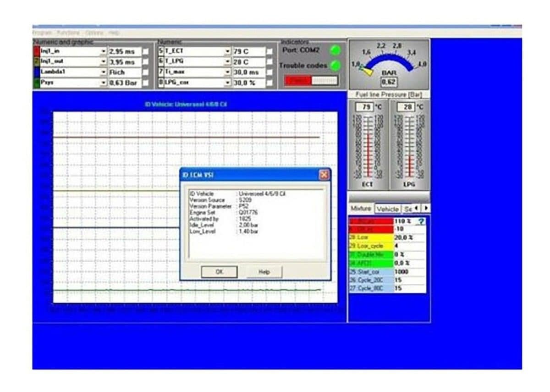Click the right arrow to scroll tab strip
The width and height of the screenshot is (550, 392).
pos(426,208)
